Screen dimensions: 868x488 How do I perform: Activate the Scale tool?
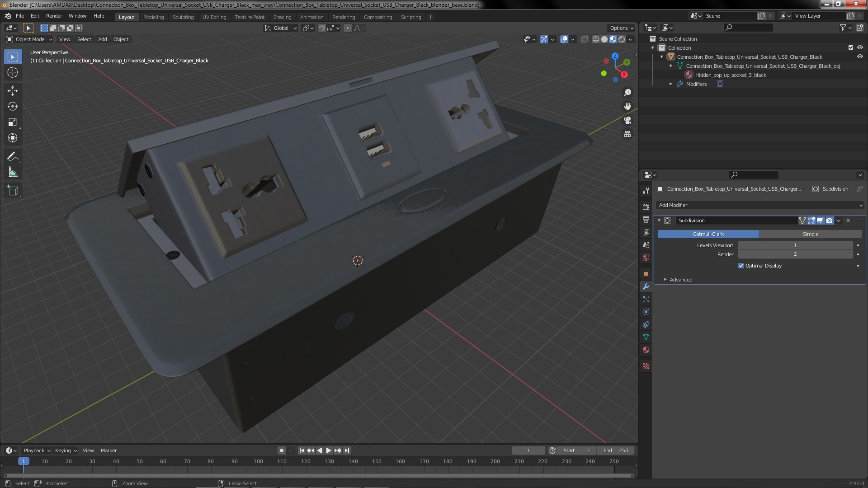pos(13,122)
